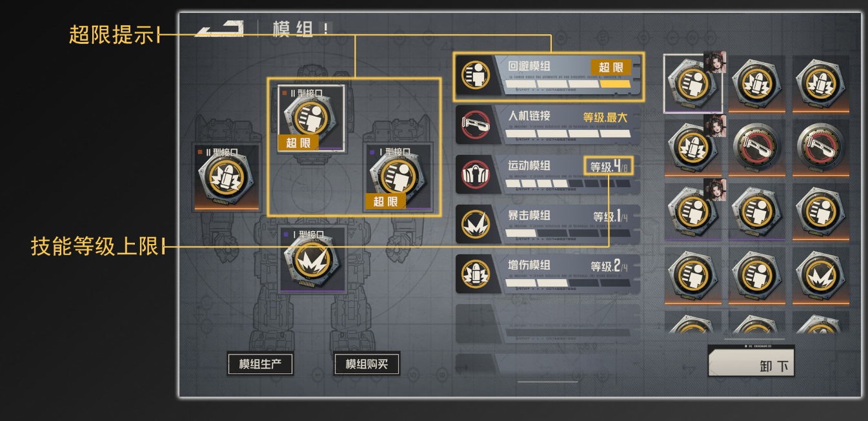Select the bottom I型接口 critical module slot
This screenshot has width=868, height=421.
click(312, 260)
